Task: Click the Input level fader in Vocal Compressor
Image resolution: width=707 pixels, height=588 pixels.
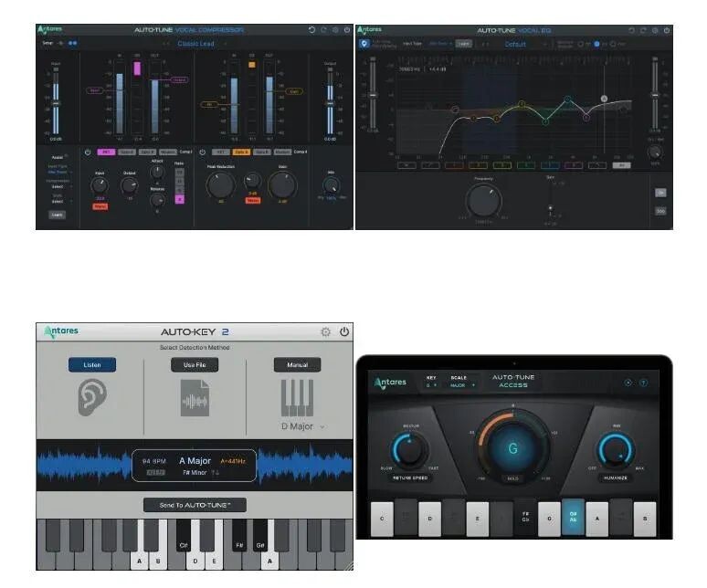Action: [56, 104]
